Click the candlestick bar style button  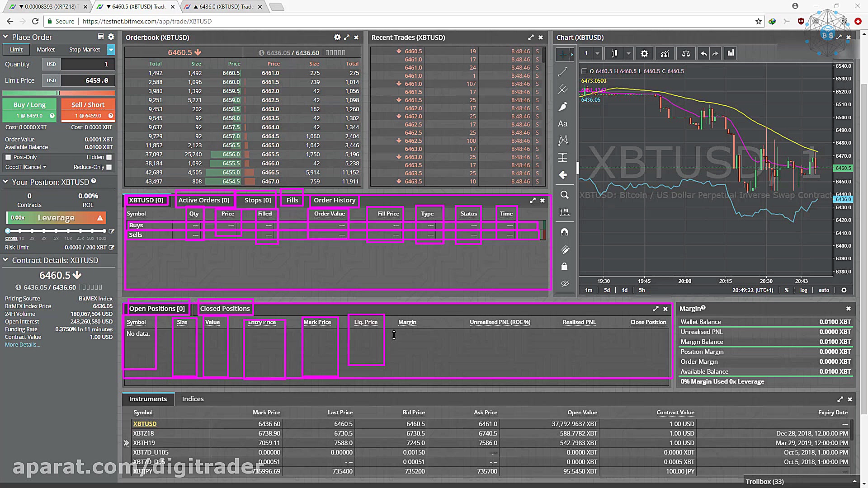(614, 54)
